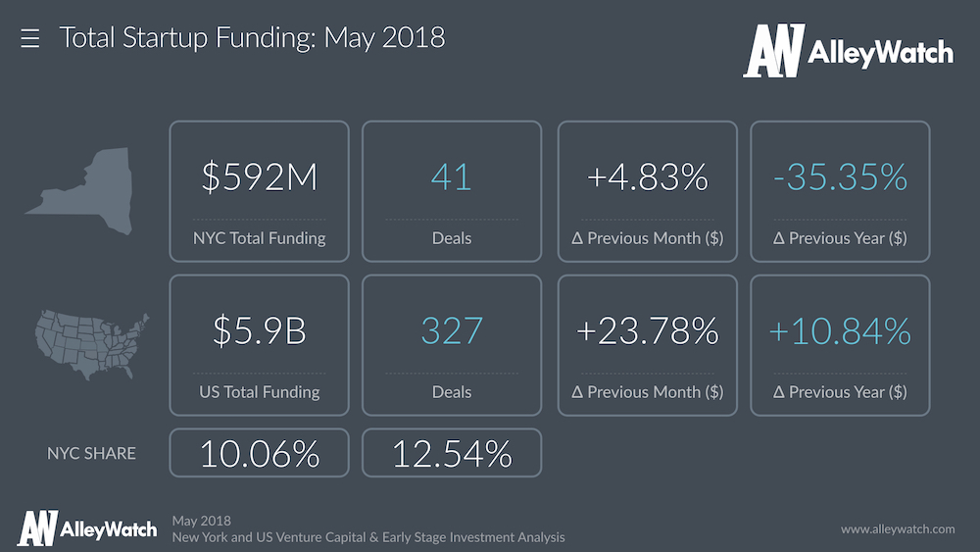Click the +10.84% Previous Year card
This screenshot has width=980, height=552.
click(x=840, y=344)
